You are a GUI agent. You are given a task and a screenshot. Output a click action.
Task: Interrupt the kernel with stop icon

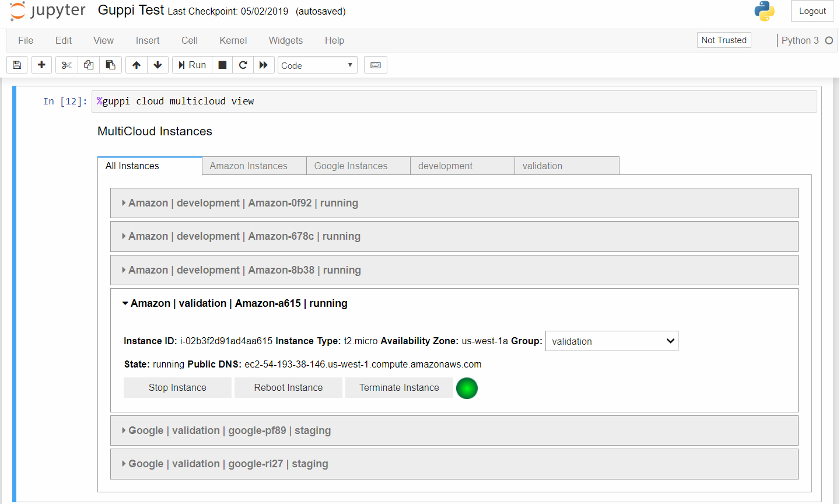(222, 65)
